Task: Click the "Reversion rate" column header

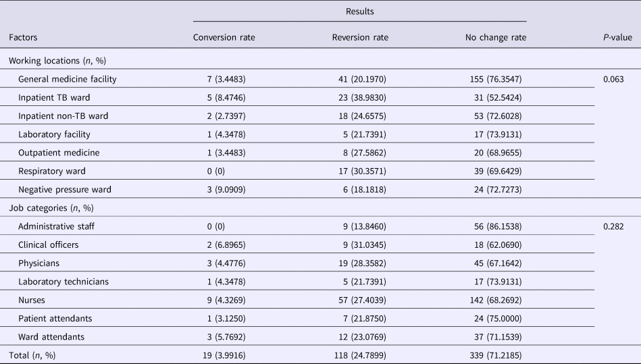Action: 359,38
